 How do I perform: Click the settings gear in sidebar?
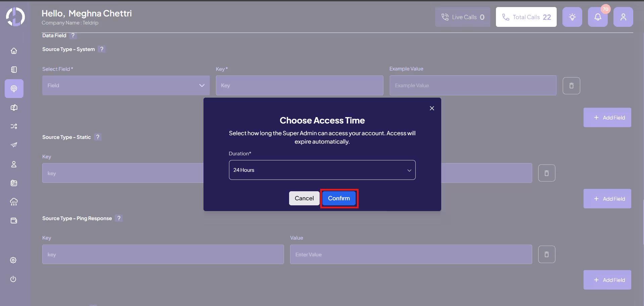click(13, 260)
